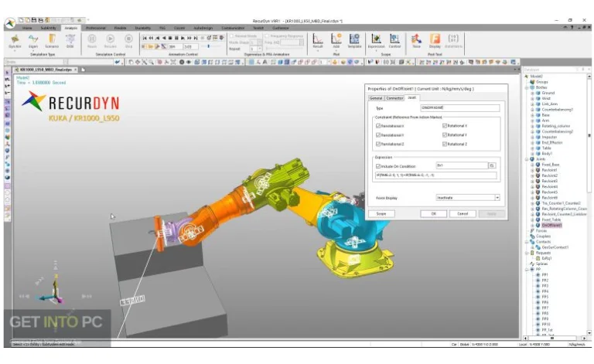Viewport: 594px width, 364px height.
Task: Open the Scenario simulation icon
Action: pyautogui.click(x=52, y=39)
